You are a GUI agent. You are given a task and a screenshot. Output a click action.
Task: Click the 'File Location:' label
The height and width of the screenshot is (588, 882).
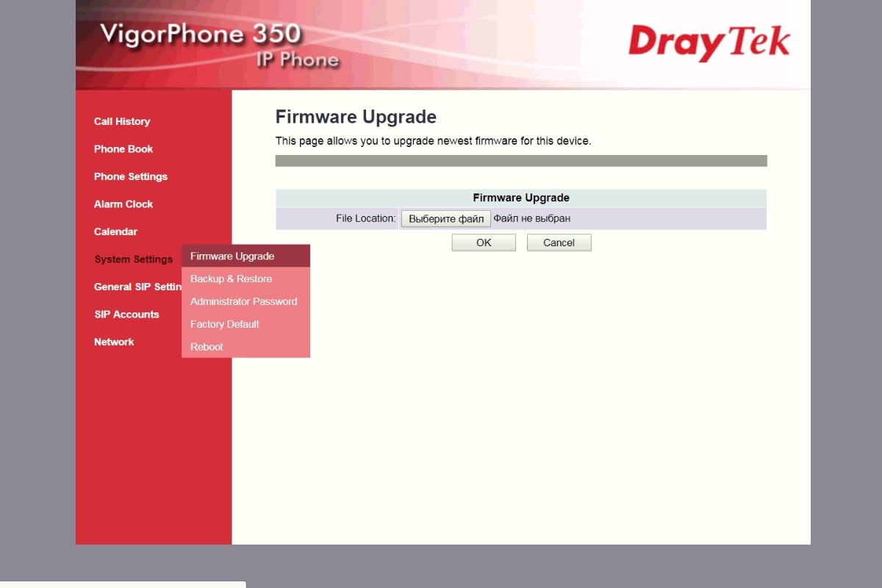(x=366, y=218)
